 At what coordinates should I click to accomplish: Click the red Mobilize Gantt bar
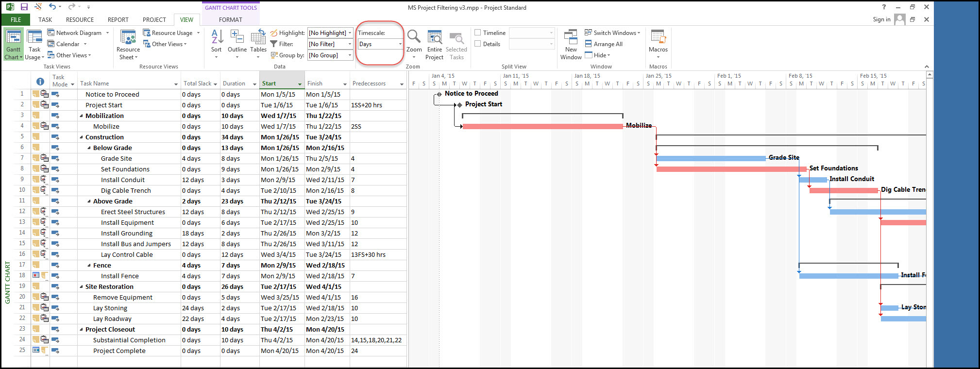pos(542,127)
